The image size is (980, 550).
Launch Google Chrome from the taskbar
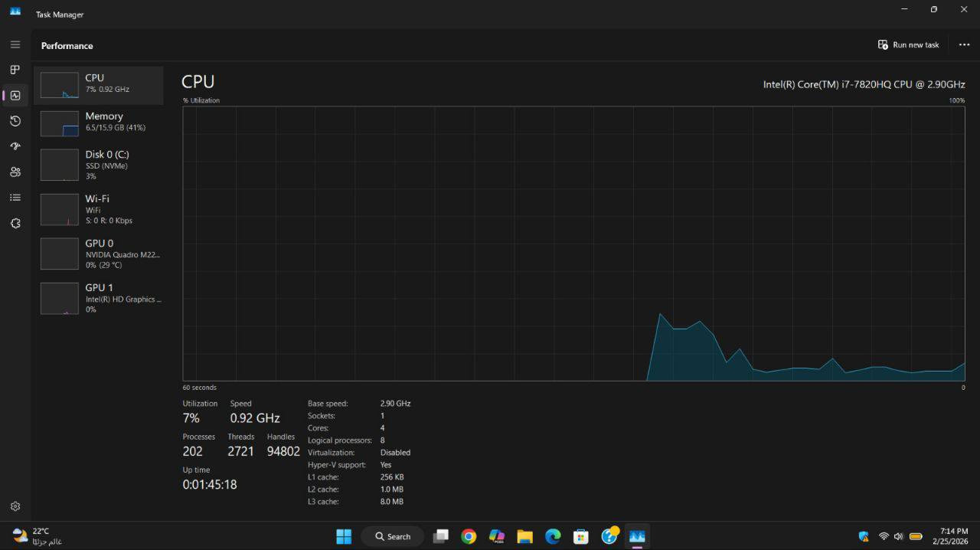(x=469, y=536)
